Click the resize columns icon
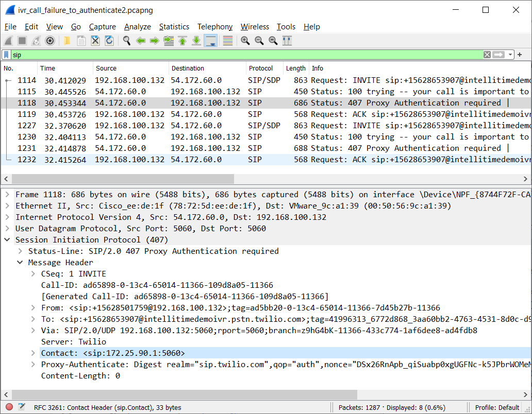 tap(287, 41)
